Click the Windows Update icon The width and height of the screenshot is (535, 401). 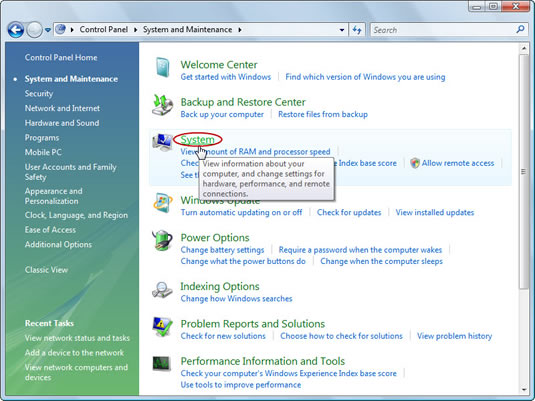click(162, 203)
